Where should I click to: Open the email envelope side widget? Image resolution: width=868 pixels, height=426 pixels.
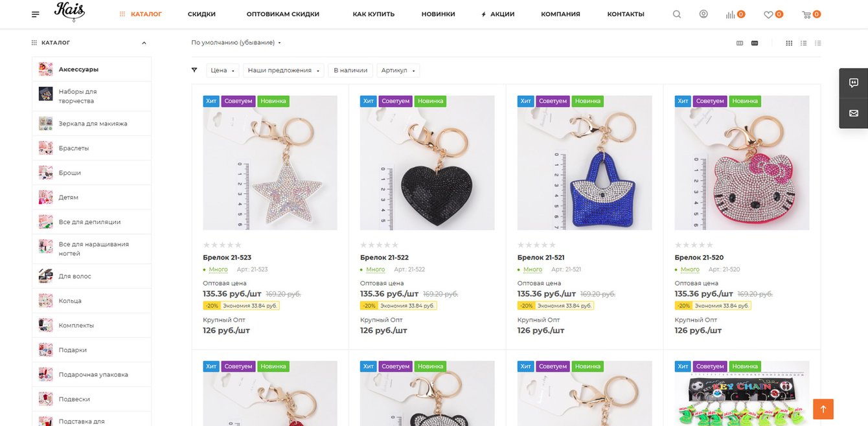[x=854, y=113]
